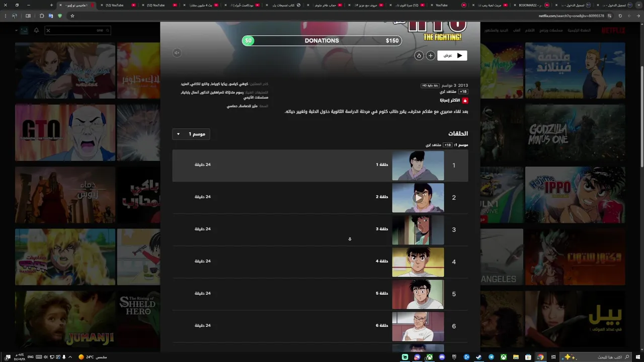This screenshot has width=644, height=362.
Task: Open tab search dropdown arrow in tab strip
Action: 638,5
